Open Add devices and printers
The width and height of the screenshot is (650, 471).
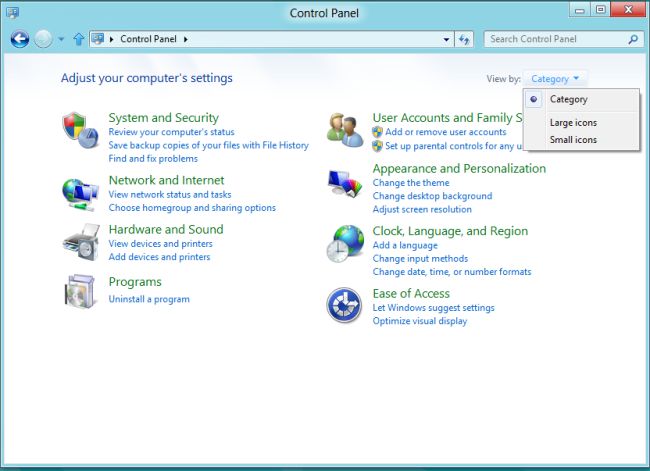[159, 257]
